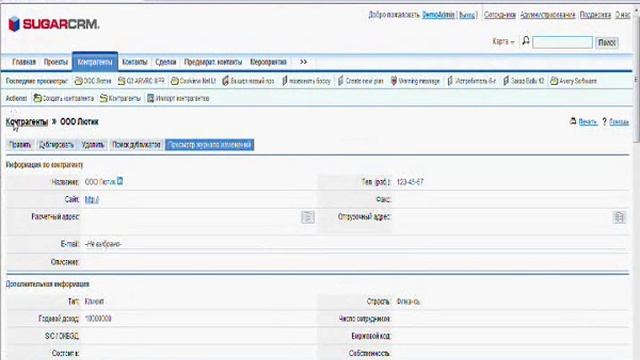This screenshot has width=640, height=360.
Task: Open the Главная tab
Action: 24,62
